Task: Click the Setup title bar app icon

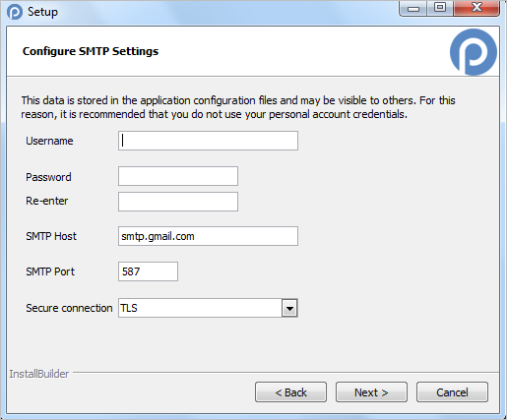Action: tap(15, 12)
